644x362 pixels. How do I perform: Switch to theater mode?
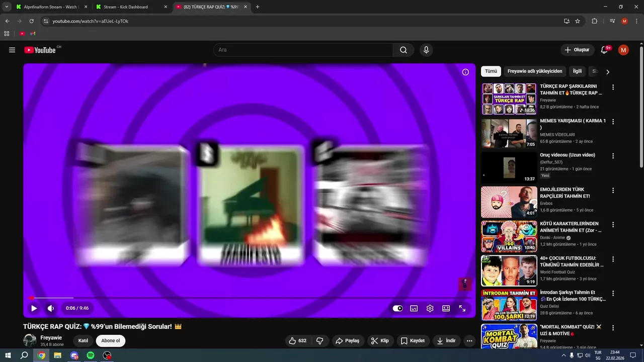coord(446,308)
